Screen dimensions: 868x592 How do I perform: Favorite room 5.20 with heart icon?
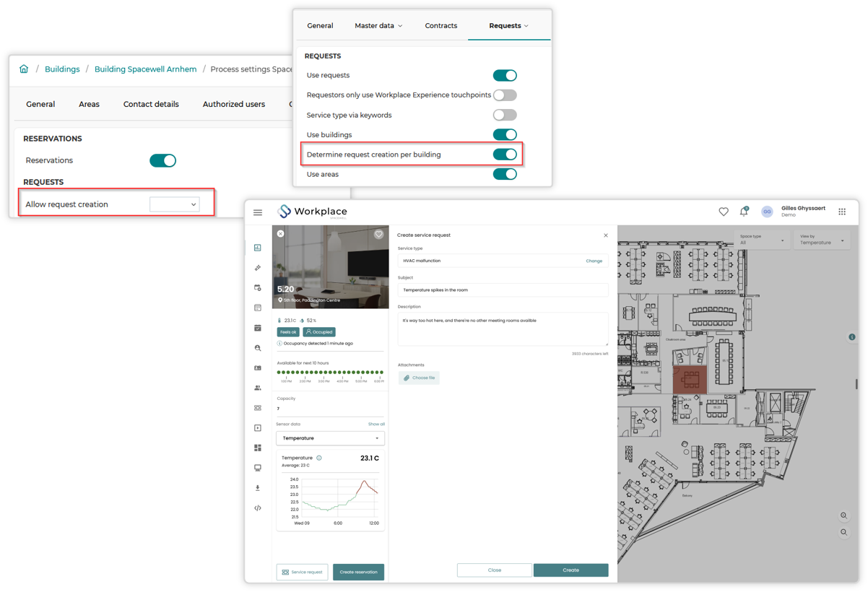click(378, 234)
